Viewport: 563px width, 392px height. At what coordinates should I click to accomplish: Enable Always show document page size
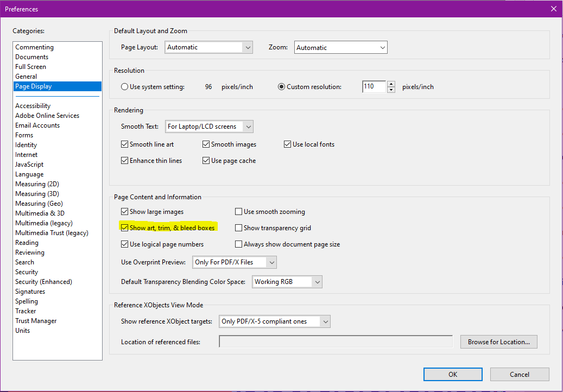(x=238, y=244)
